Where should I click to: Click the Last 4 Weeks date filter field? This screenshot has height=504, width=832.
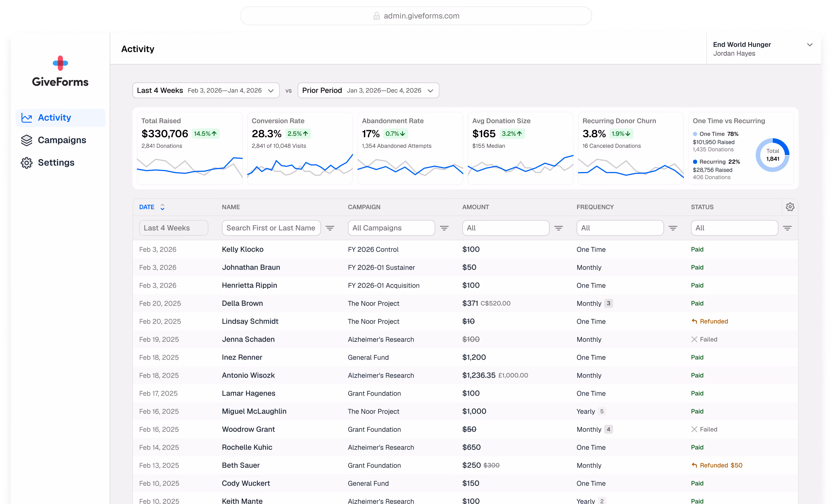pyautogui.click(x=174, y=228)
